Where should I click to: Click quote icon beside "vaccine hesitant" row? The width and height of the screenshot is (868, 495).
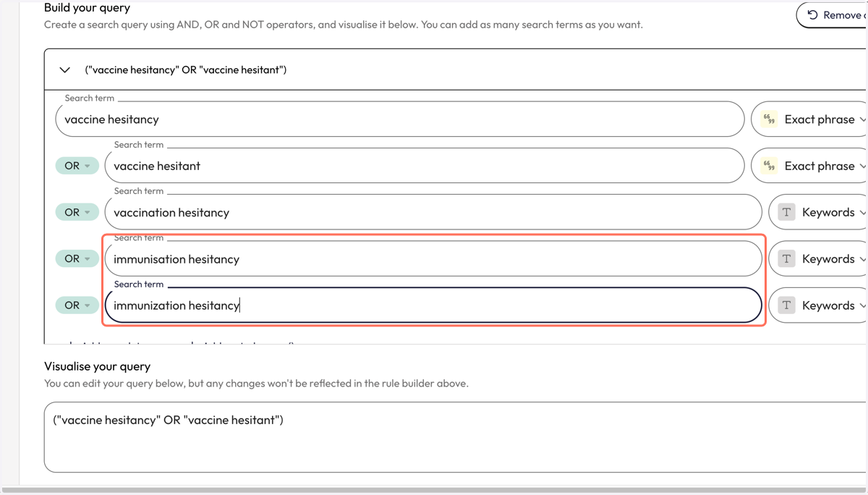[769, 166]
